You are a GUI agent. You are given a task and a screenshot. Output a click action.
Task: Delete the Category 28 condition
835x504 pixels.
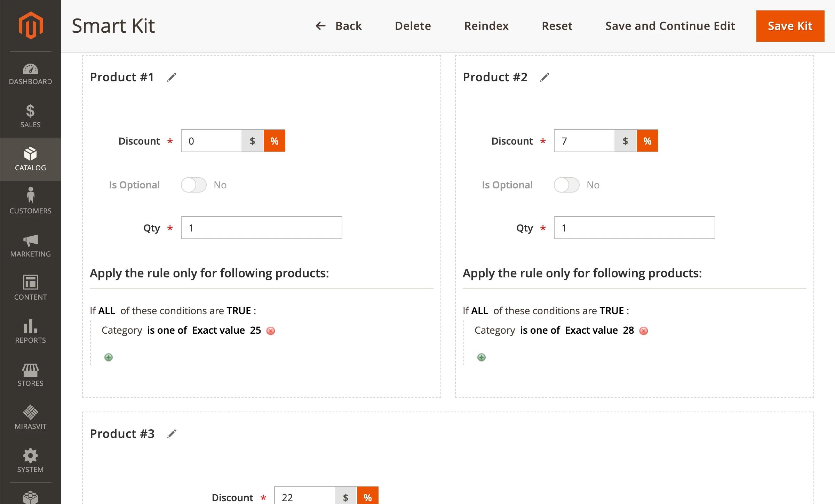point(644,331)
